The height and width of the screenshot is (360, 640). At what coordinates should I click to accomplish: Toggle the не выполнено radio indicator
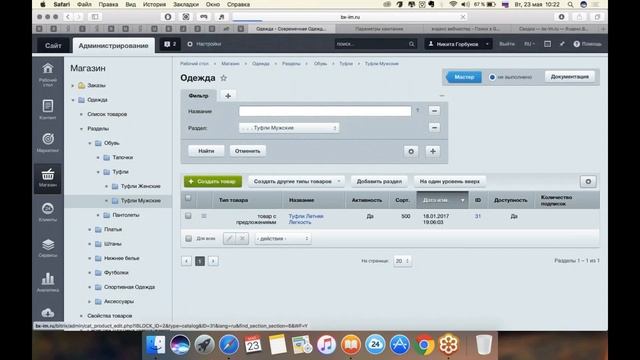click(x=492, y=77)
